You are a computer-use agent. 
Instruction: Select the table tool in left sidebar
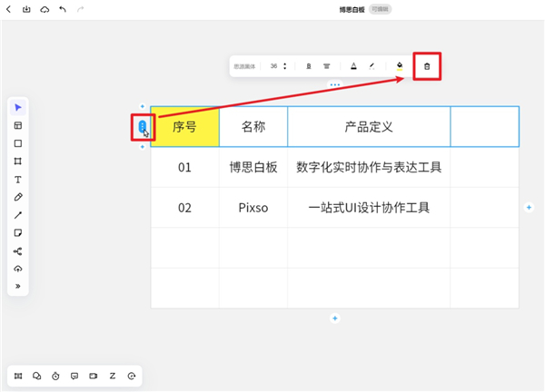(x=18, y=126)
